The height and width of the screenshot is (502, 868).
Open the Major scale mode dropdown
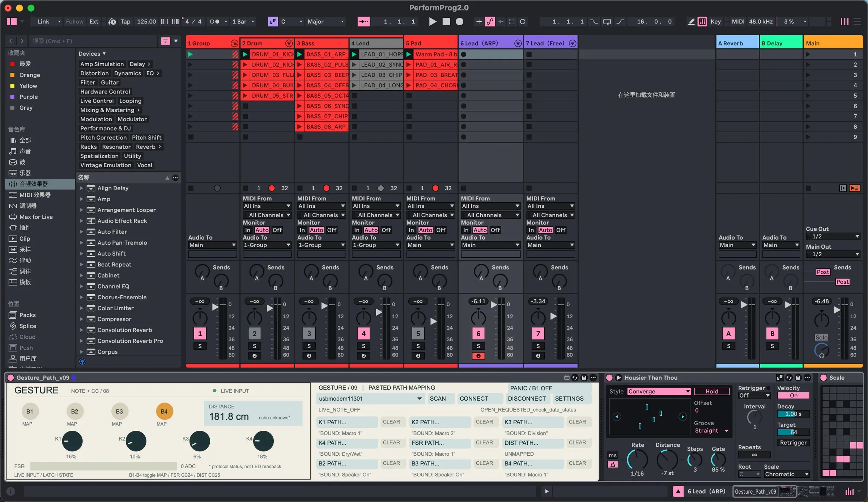point(325,22)
